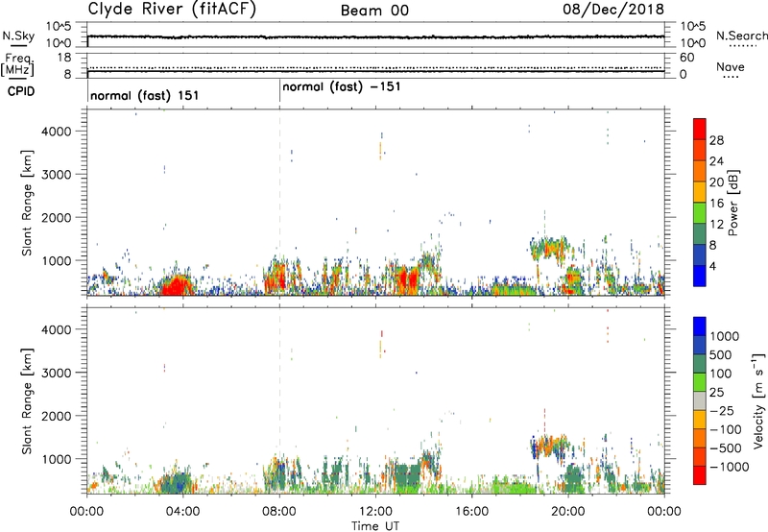
Task: Click the blue top of velocity color bar
Action: click(x=700, y=326)
